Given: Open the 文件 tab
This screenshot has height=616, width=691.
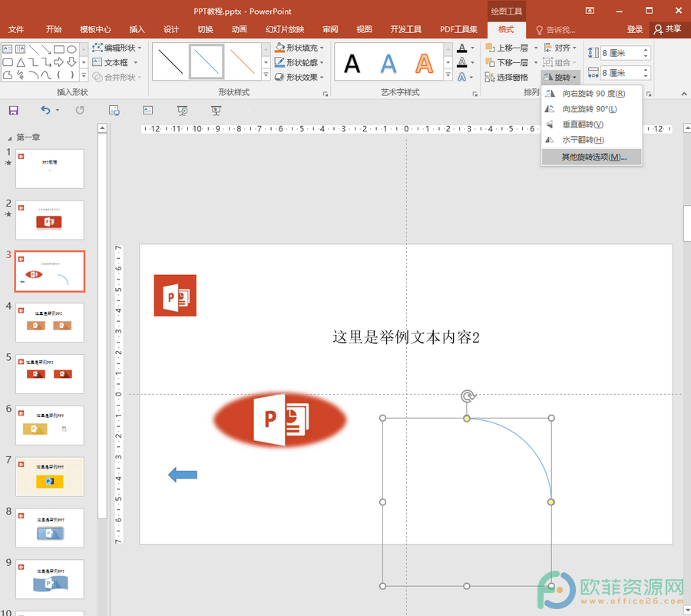Looking at the screenshot, I should [x=16, y=29].
